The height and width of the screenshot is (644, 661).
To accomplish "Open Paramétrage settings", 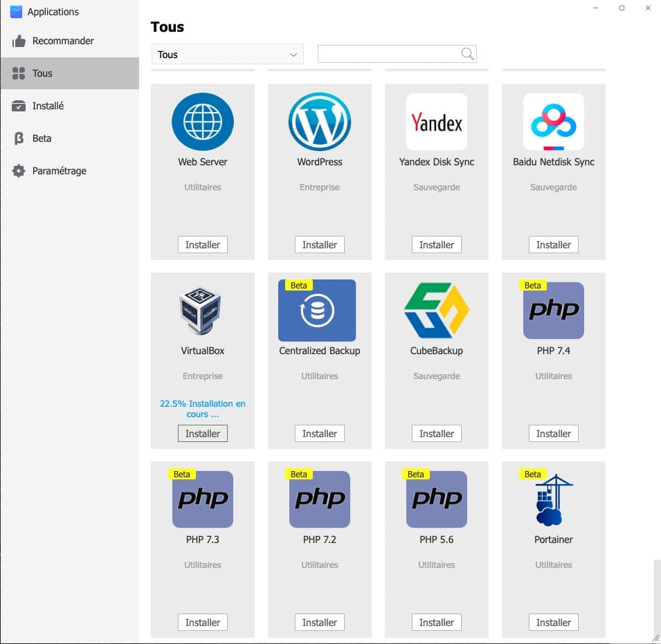I will [69, 171].
